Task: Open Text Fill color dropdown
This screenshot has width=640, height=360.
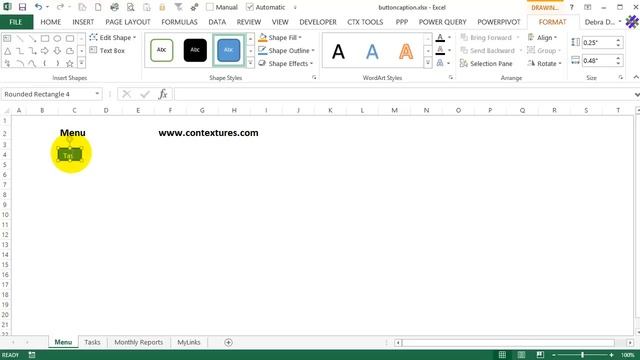Action: point(449,38)
